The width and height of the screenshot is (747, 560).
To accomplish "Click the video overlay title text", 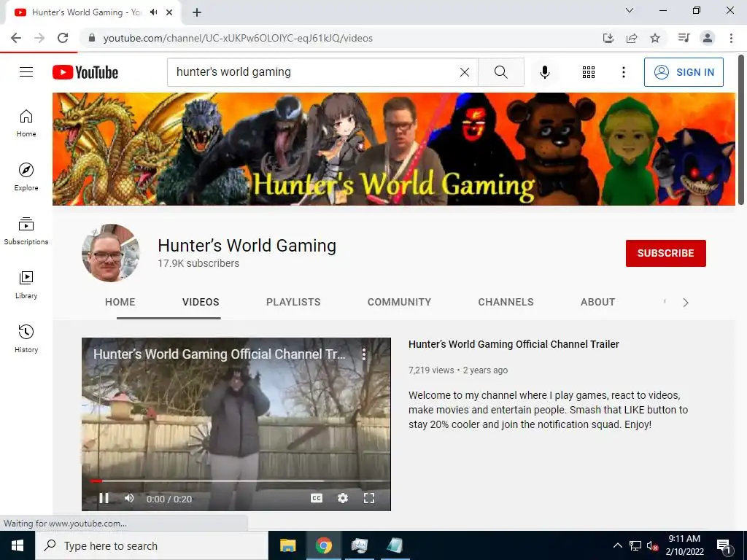I will pos(219,354).
